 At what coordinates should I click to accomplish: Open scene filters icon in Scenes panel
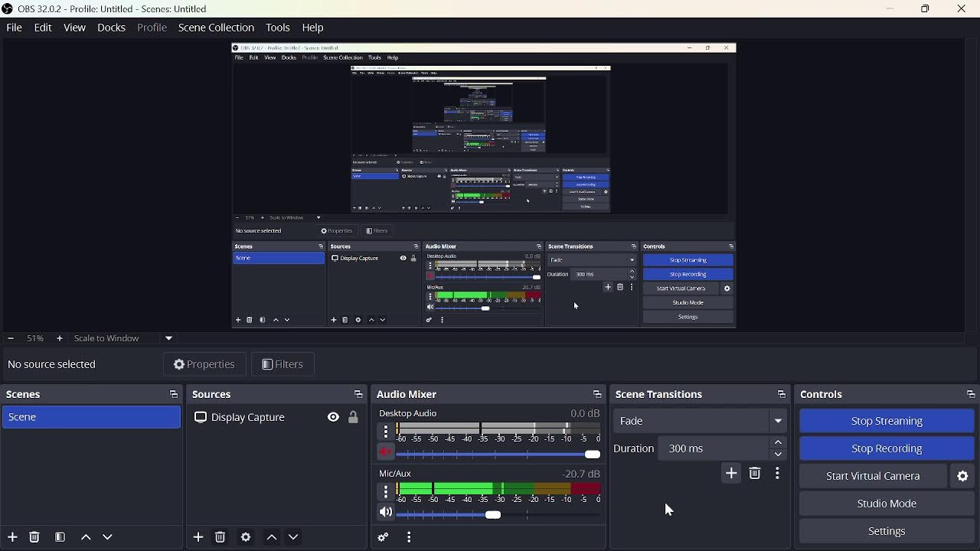click(60, 537)
